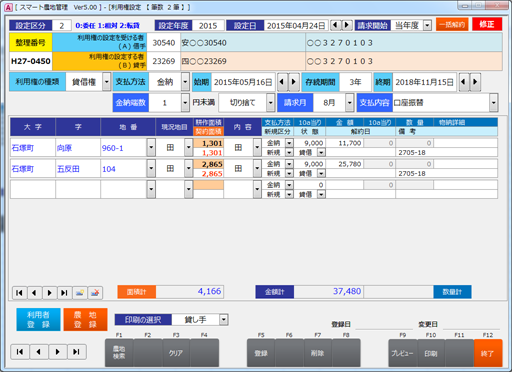Click the 金額 value 25,780
This screenshot has height=372, width=512.
pos(344,164)
